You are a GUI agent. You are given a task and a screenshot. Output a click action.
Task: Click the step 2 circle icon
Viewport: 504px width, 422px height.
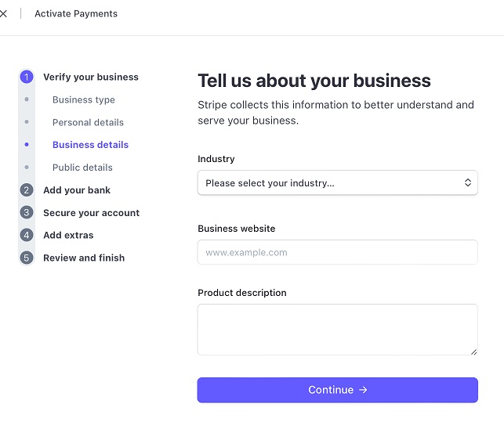click(x=27, y=190)
